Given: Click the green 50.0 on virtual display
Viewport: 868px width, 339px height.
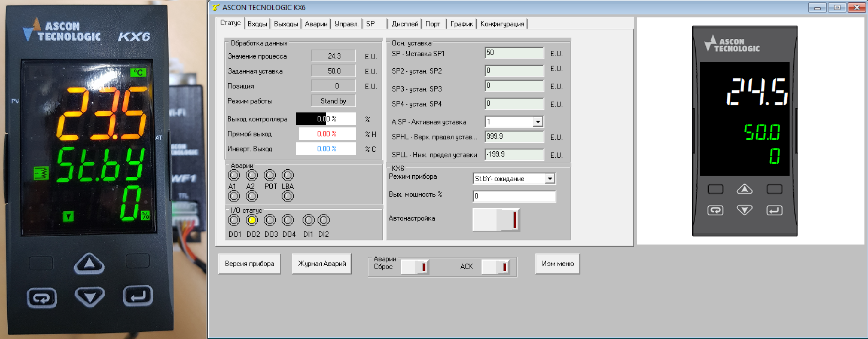Looking at the screenshot, I should point(762,132).
